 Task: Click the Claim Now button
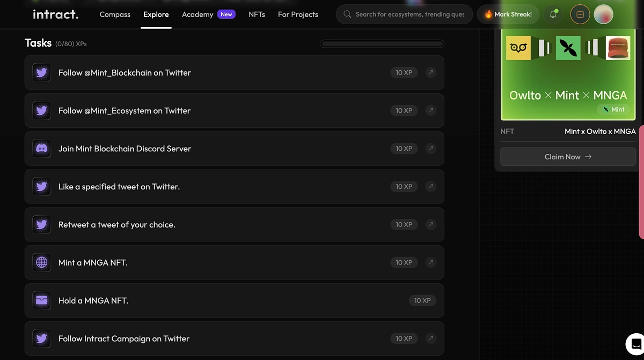(x=568, y=157)
